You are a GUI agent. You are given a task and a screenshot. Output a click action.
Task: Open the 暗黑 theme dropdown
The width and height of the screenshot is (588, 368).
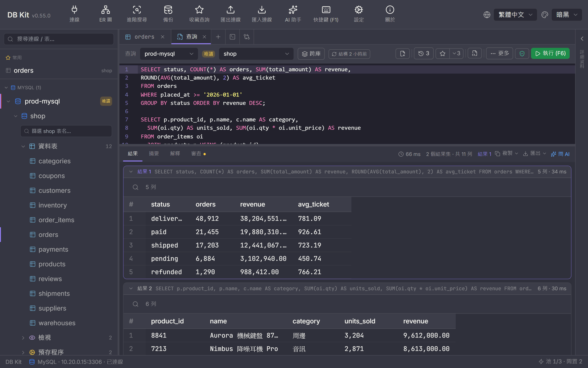tap(567, 15)
